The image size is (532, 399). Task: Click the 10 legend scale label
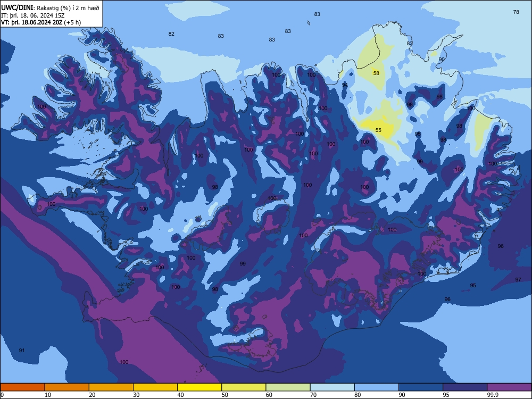click(48, 395)
